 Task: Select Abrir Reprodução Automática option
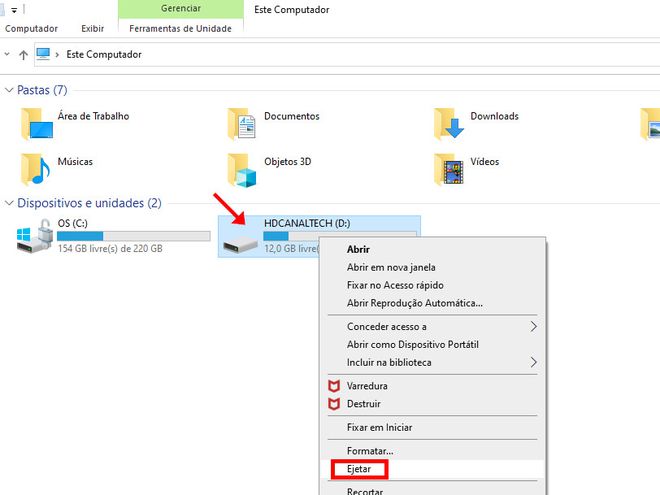pos(415,303)
